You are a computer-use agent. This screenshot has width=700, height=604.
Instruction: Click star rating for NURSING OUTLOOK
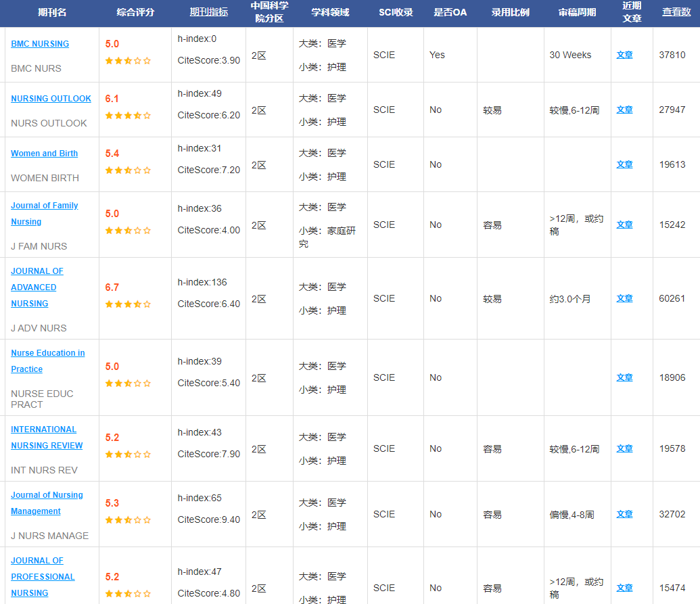pos(128,116)
